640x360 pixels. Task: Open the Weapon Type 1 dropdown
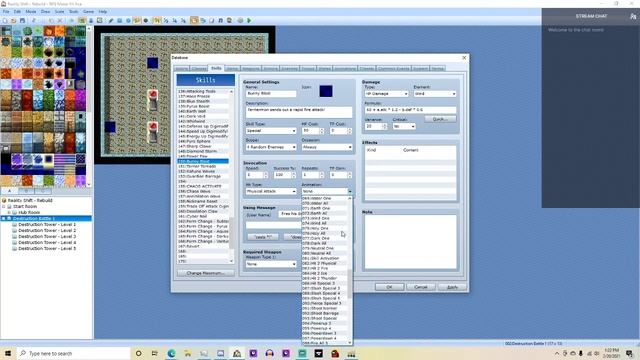coord(271,264)
